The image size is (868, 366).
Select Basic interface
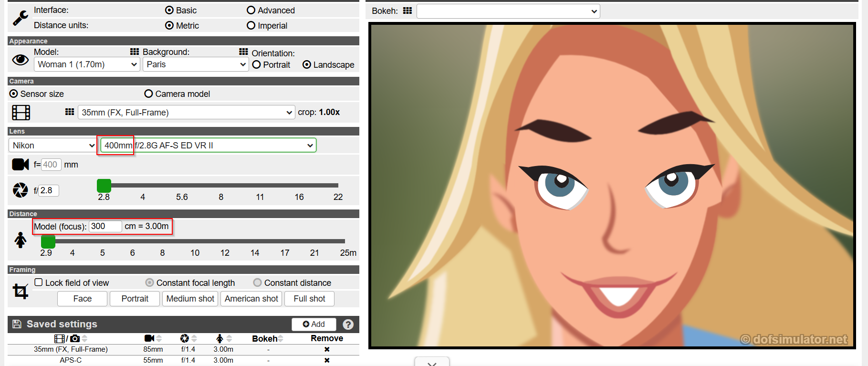(169, 10)
